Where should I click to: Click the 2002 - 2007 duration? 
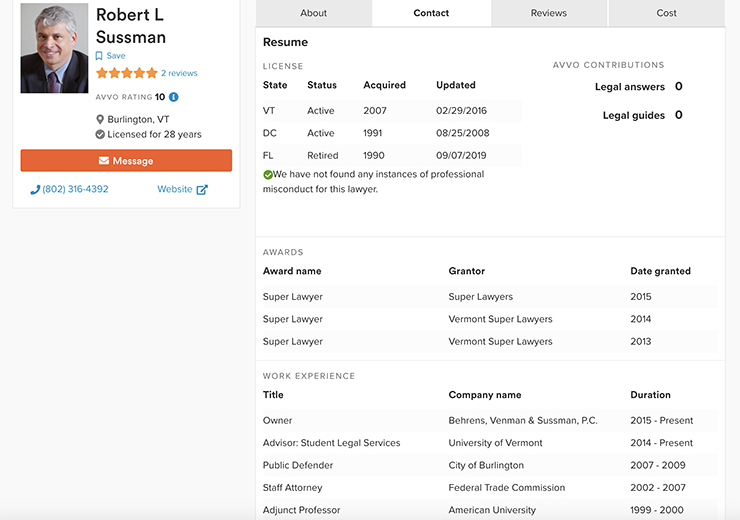[x=658, y=488]
